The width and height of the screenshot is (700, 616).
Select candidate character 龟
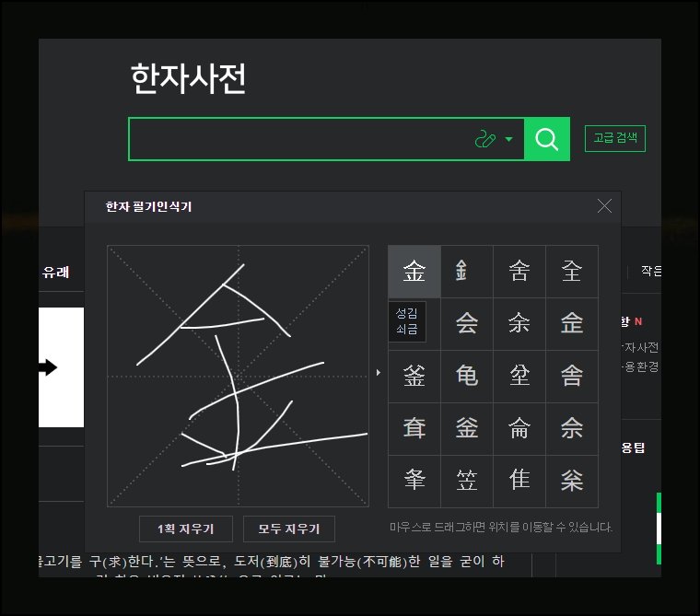pos(467,377)
